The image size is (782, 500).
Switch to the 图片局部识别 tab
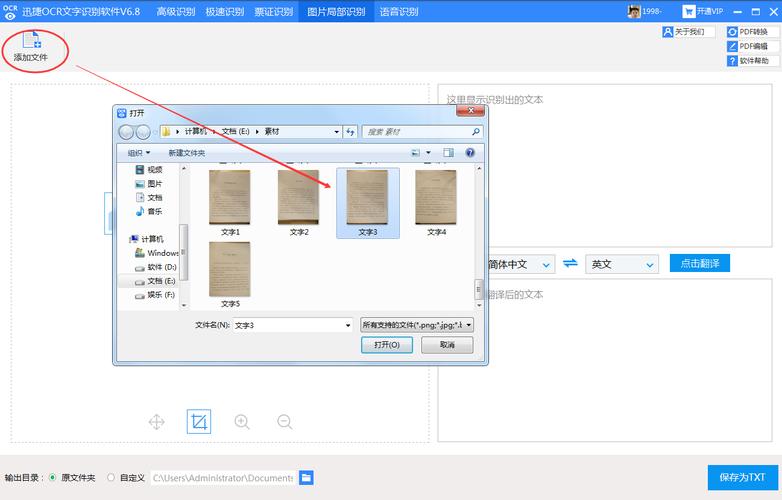pos(336,11)
